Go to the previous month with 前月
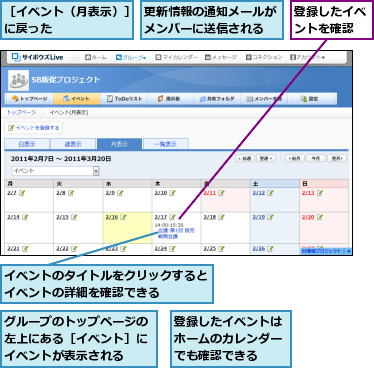The image size is (374, 368). coord(295,158)
